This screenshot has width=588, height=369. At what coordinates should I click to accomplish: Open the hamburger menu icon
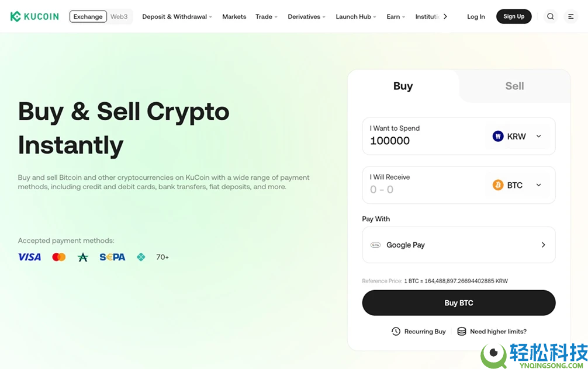point(571,16)
